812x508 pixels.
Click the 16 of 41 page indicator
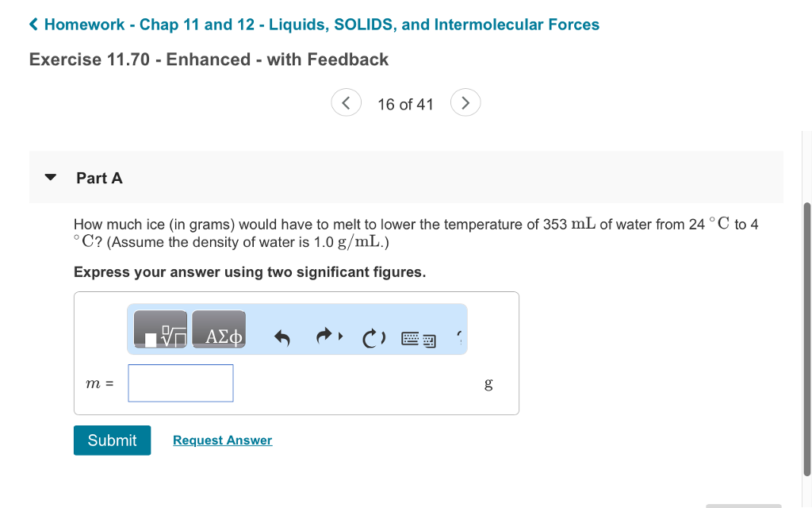tap(405, 103)
